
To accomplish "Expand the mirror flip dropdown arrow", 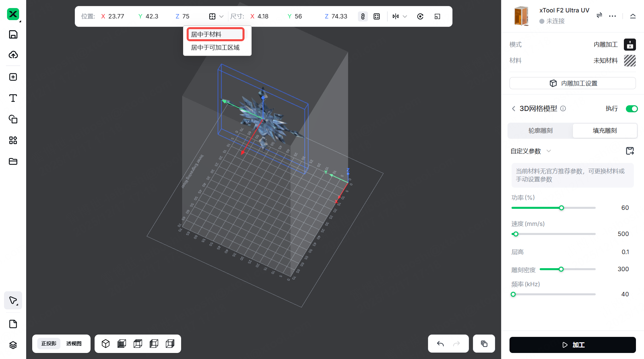I will tap(405, 16).
